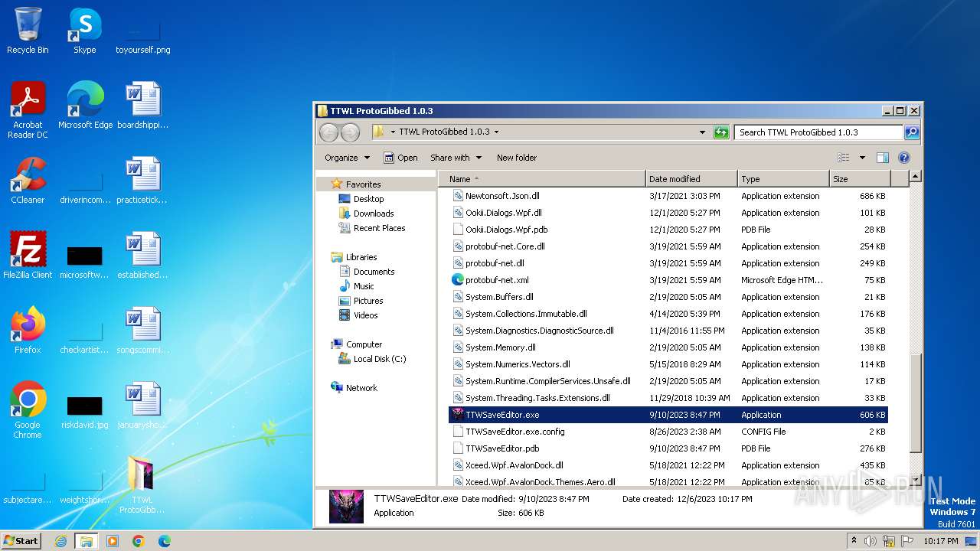Open Internet Explorer in taskbar
Viewport: 980px width, 551px height.
point(60,541)
